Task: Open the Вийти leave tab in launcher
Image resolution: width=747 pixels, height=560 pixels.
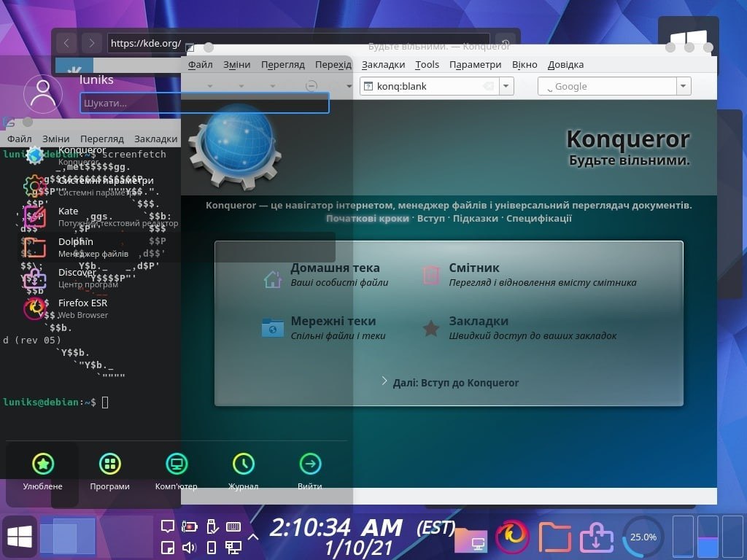Action: coord(309,472)
